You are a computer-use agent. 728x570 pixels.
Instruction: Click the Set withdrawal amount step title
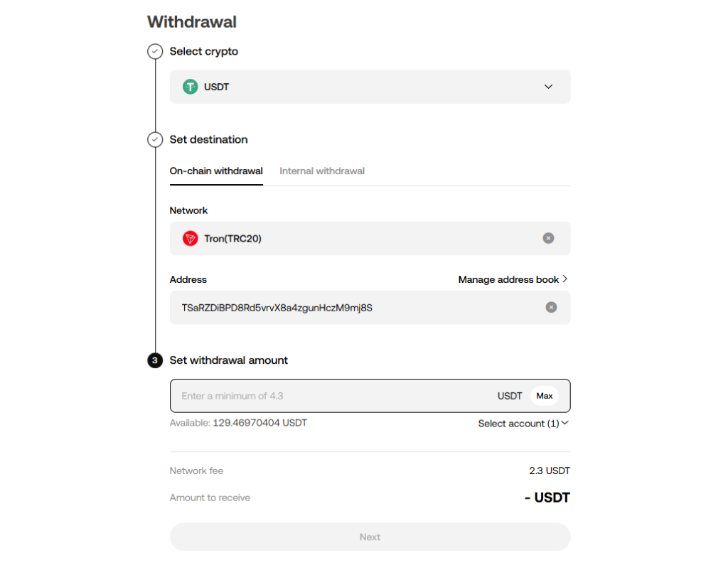point(228,360)
